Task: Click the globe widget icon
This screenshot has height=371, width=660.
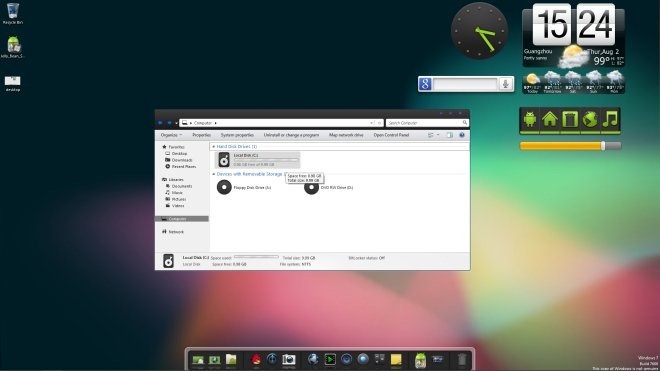Action: (x=590, y=120)
